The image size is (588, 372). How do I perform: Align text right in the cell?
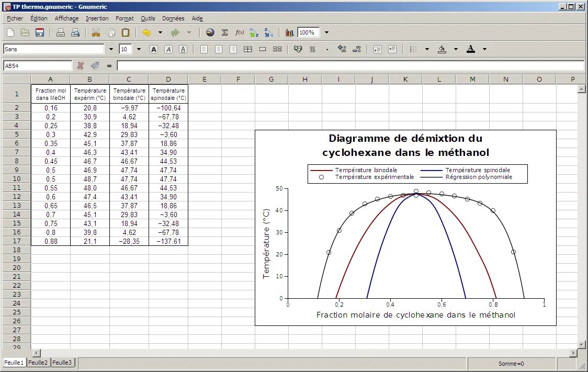coord(233,49)
